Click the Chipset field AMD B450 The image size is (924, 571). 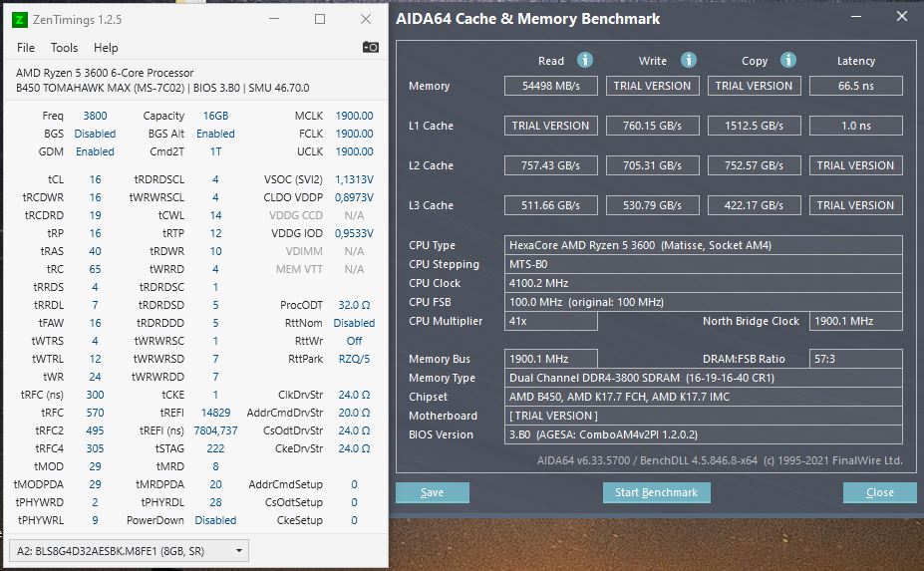coord(703,397)
